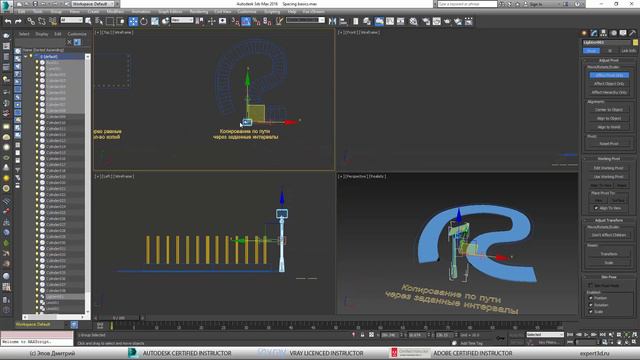
Task: Open the Rendering menu
Action: click(198, 12)
